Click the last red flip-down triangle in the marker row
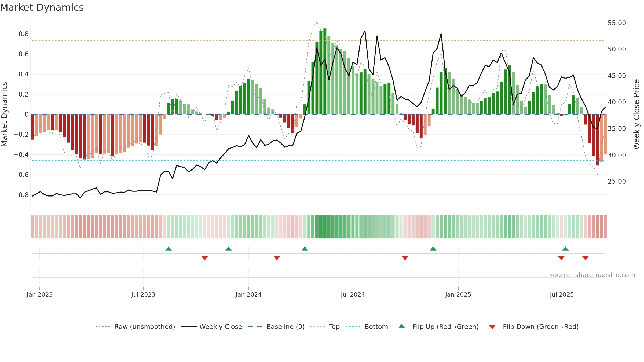Screen dimensions: 644x362 click(x=586, y=258)
